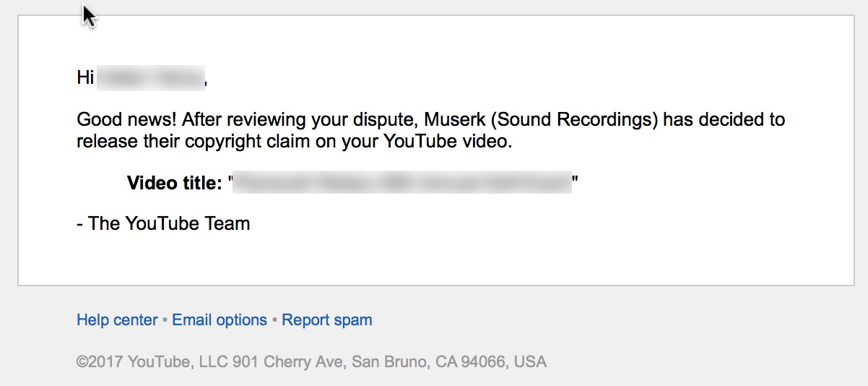Click the '©2017 YouTube, LLC' footer text
Screen dimensions: 868x386
pos(152,361)
